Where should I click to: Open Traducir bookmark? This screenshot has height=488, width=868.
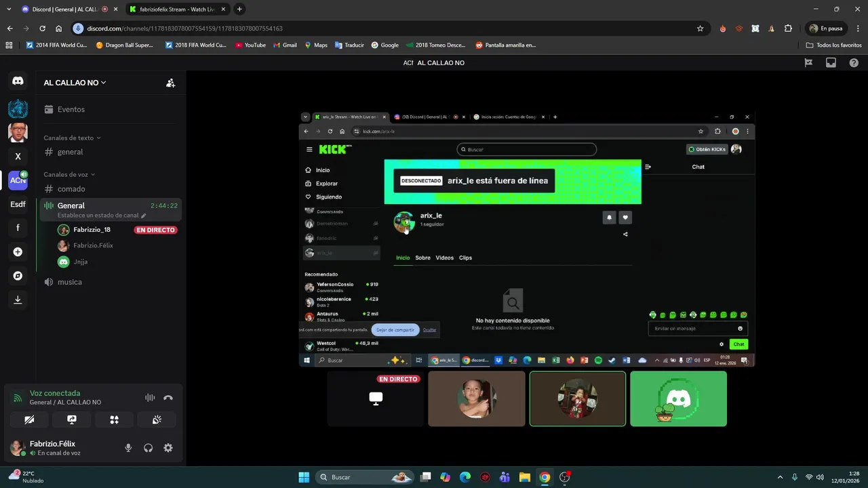(x=349, y=45)
